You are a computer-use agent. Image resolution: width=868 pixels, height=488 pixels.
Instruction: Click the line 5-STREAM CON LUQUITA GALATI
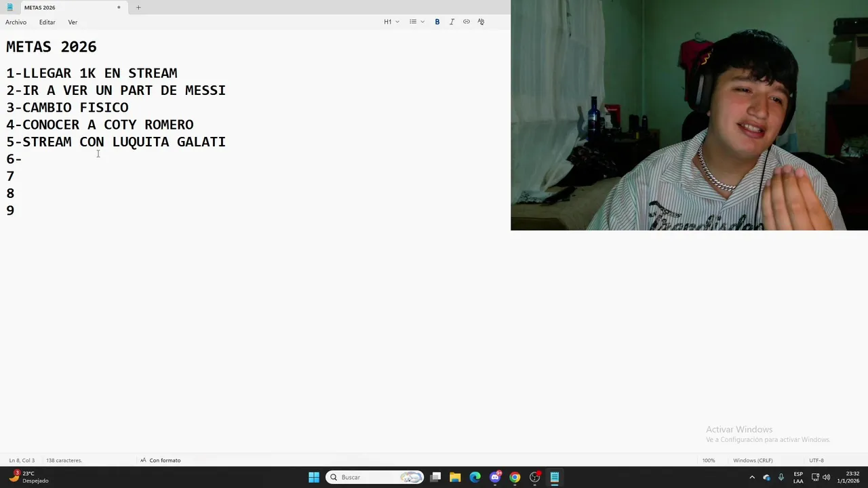click(116, 142)
